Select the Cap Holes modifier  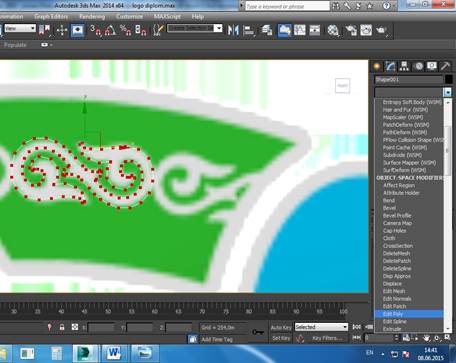click(x=395, y=231)
